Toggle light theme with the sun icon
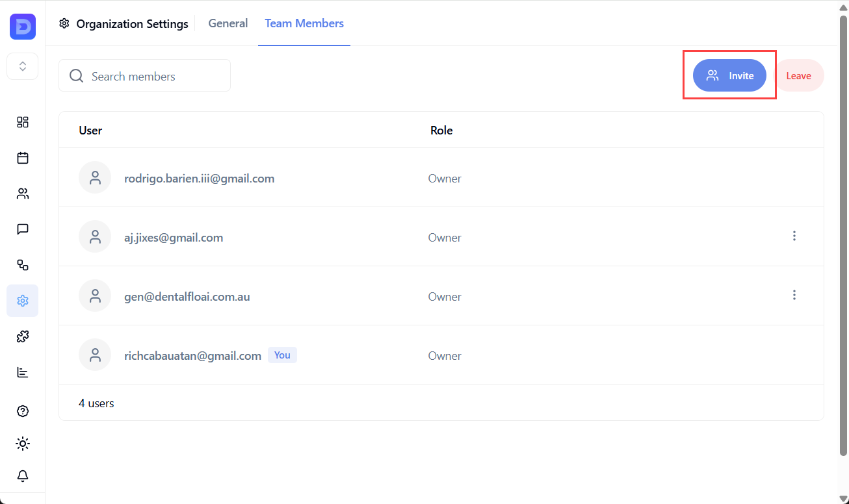The height and width of the screenshot is (504, 849). (22, 443)
